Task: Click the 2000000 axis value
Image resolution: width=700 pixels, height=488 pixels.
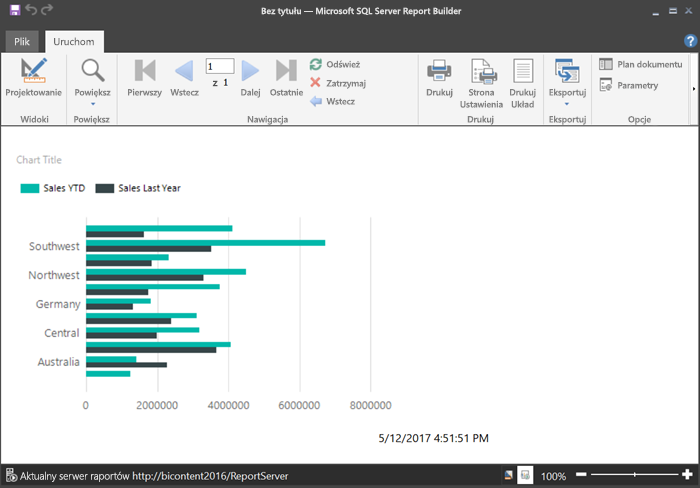Action: (x=157, y=405)
